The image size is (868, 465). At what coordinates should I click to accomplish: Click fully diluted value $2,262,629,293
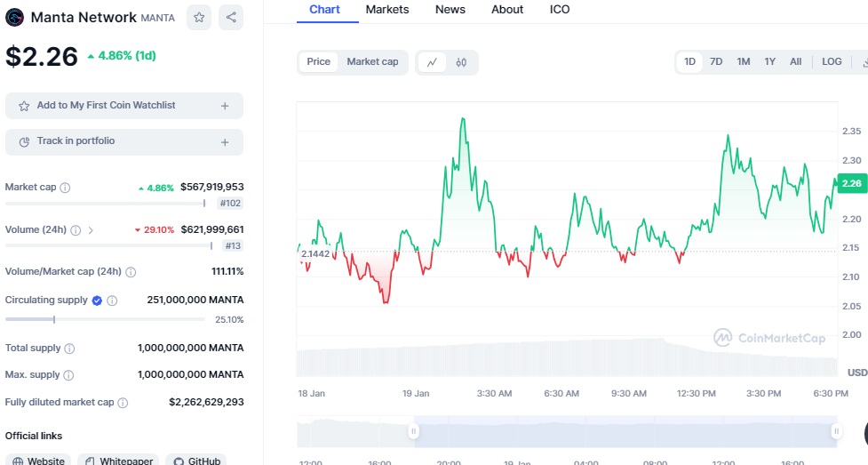coord(206,402)
